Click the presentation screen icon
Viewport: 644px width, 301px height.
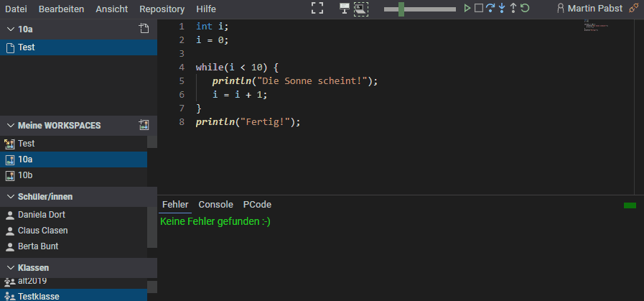tap(345, 9)
